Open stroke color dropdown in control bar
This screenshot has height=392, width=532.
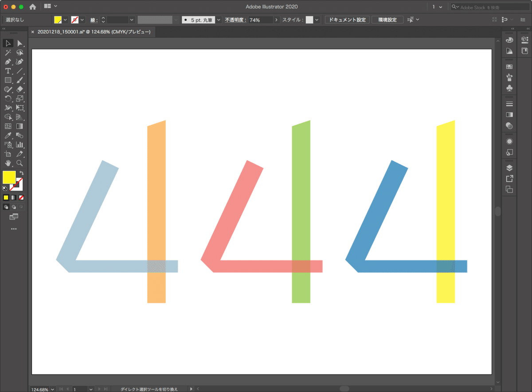point(82,20)
